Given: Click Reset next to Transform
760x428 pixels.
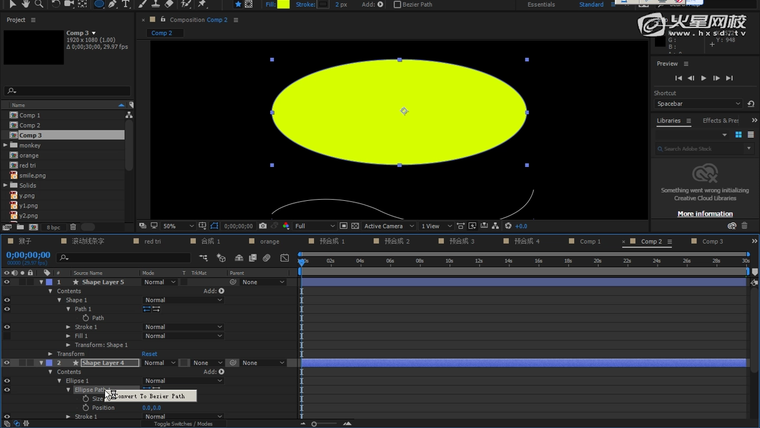Looking at the screenshot, I should click(x=149, y=354).
